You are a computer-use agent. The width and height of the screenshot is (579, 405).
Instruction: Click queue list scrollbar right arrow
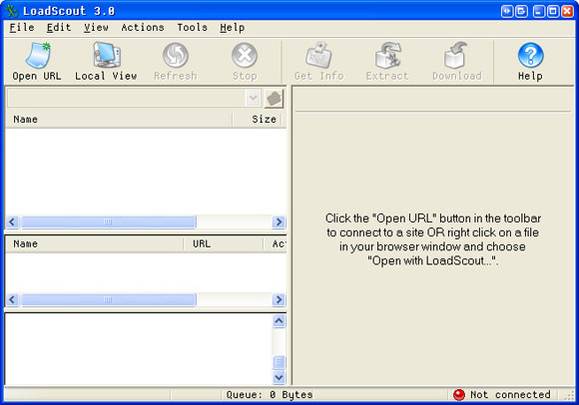[x=279, y=299]
